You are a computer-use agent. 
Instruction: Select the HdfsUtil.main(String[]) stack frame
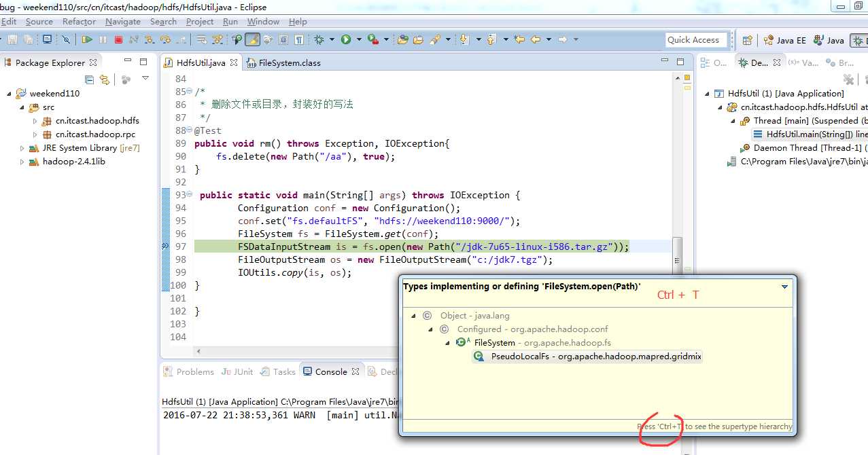(810, 134)
